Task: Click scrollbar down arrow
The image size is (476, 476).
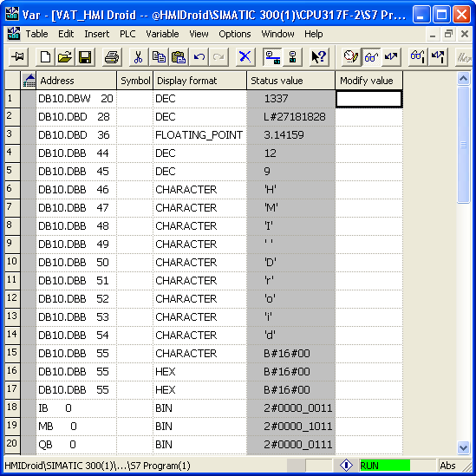Action: coord(463,447)
